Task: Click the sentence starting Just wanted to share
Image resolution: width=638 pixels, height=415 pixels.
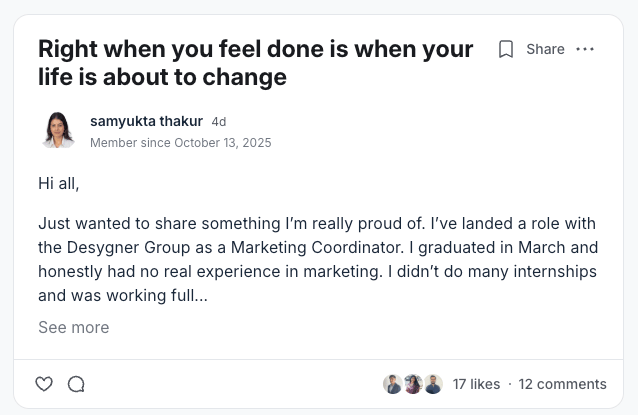Action: pyautogui.click(x=150, y=223)
